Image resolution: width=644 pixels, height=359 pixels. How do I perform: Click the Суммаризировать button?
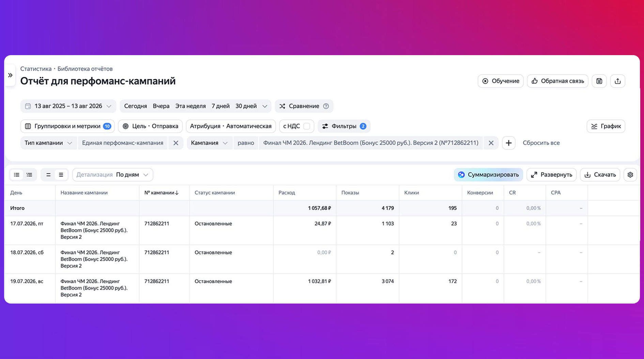click(x=488, y=175)
